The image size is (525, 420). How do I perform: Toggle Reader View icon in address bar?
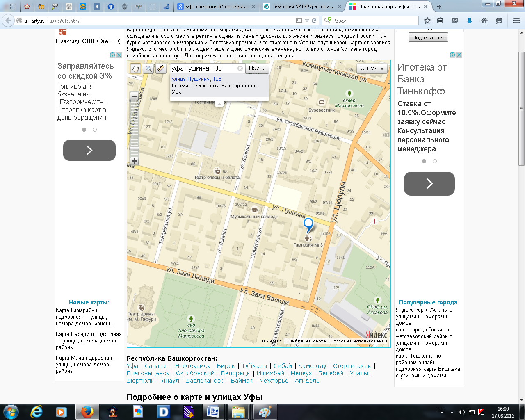tap(299, 21)
